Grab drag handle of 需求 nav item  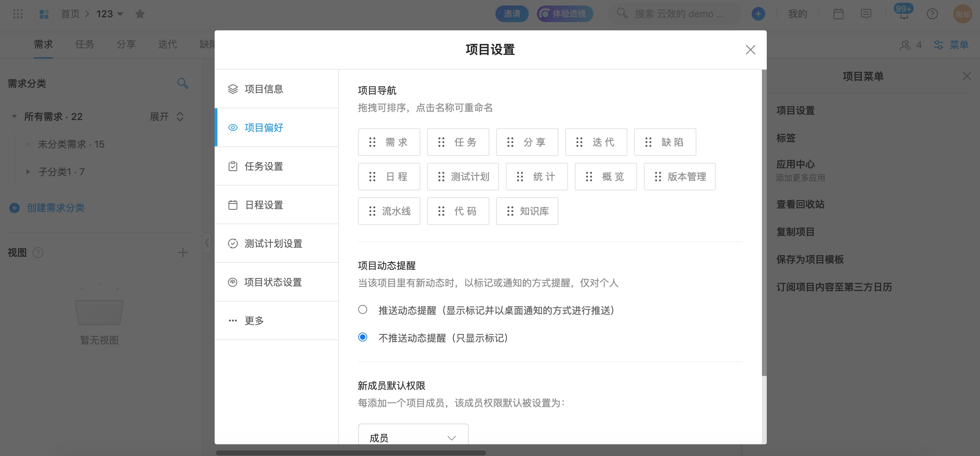(x=372, y=142)
